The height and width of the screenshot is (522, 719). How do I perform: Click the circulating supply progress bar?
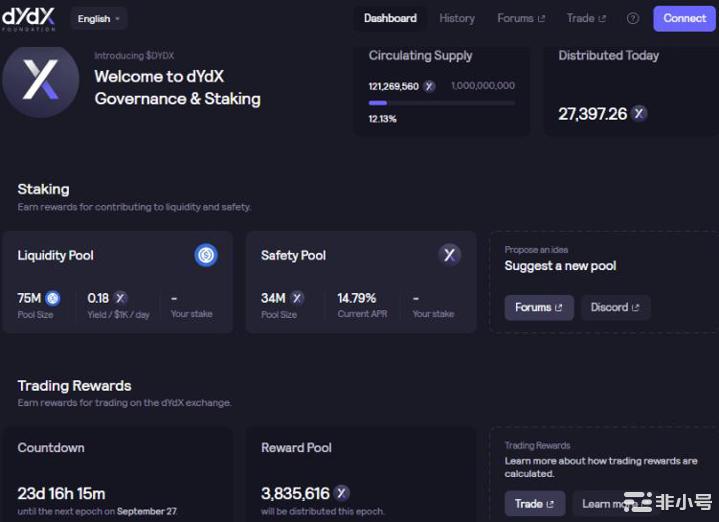click(442, 103)
